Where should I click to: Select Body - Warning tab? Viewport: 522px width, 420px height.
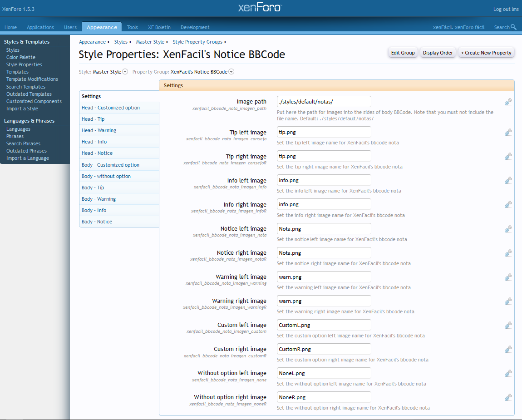click(119, 199)
